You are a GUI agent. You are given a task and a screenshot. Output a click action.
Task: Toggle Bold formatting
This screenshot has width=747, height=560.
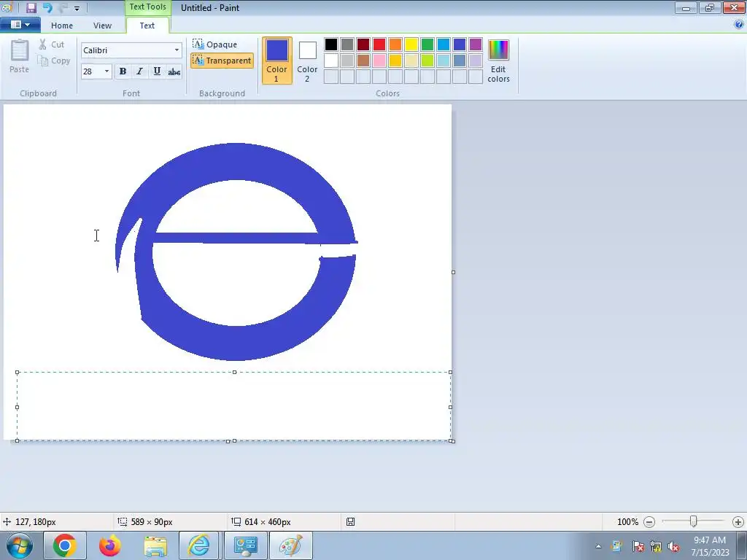coord(123,71)
